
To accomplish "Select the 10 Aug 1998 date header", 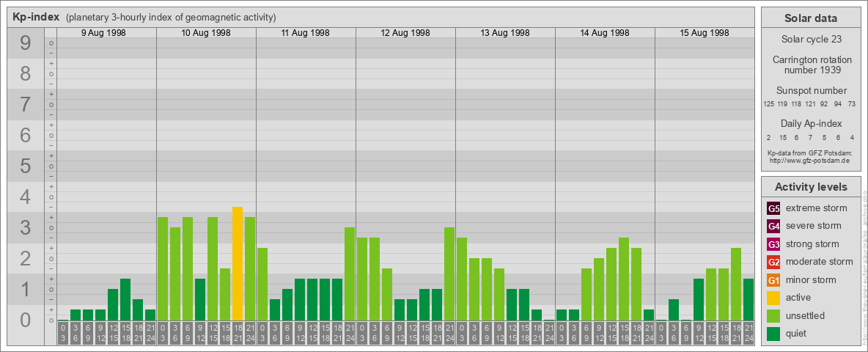I will point(206,33).
